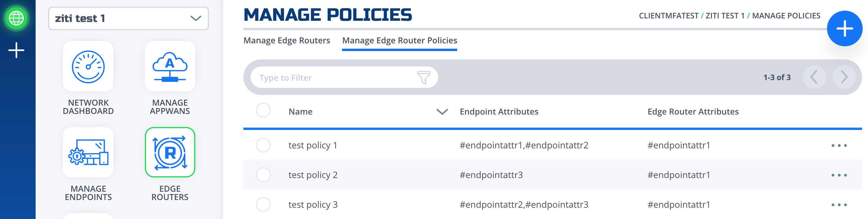Screen dimensions: 868x219
Task: Click the white plus icon in sidebar
Action: (16, 50)
